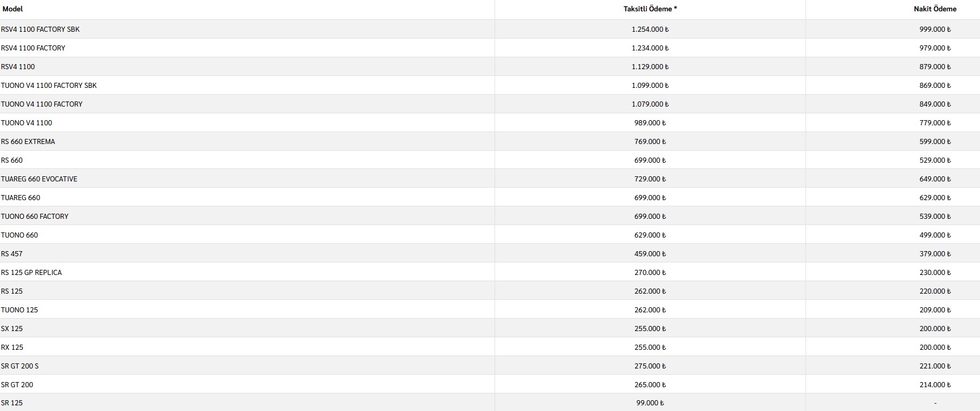Click the Model column header

click(x=12, y=9)
